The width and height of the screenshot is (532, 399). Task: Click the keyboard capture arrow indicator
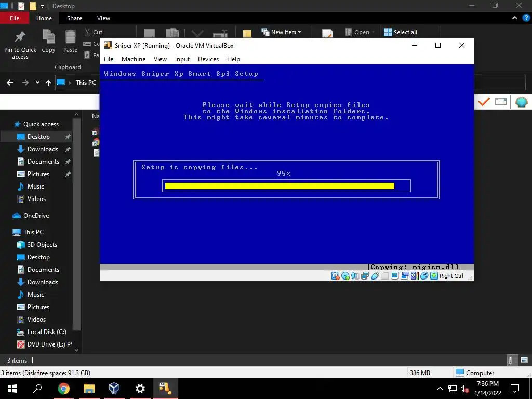434,276
